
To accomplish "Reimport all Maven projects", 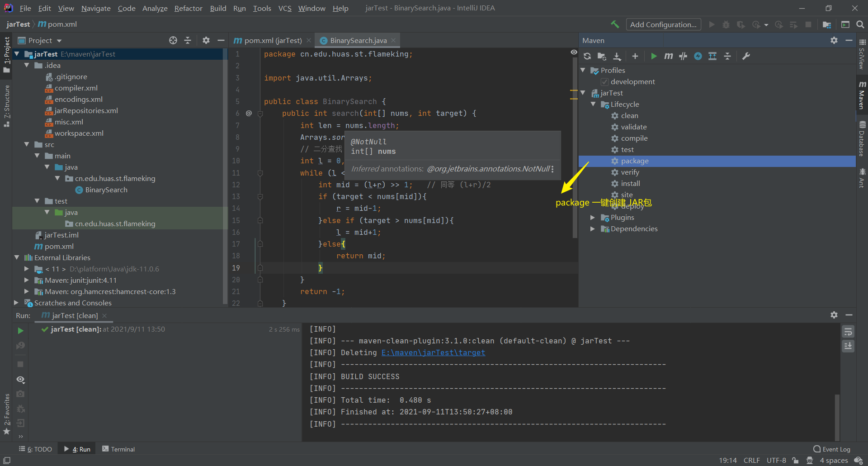I will pos(587,56).
